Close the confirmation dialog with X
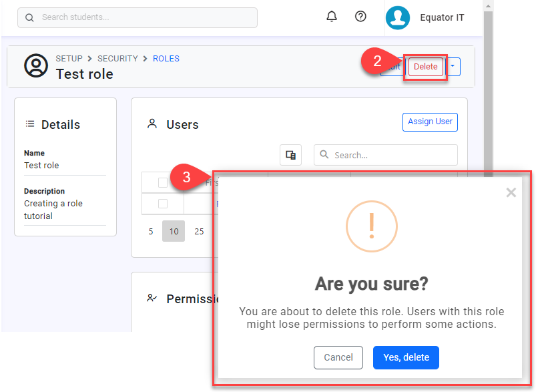Image resolution: width=542 pixels, height=392 pixels. (x=511, y=193)
